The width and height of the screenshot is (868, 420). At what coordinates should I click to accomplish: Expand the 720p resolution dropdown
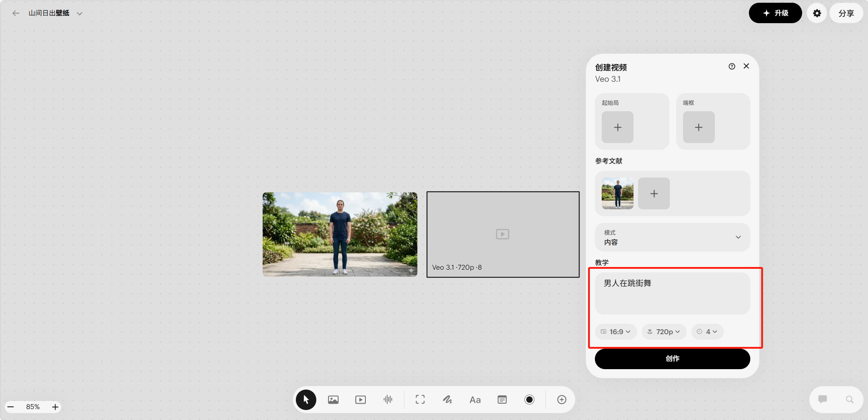coord(664,332)
